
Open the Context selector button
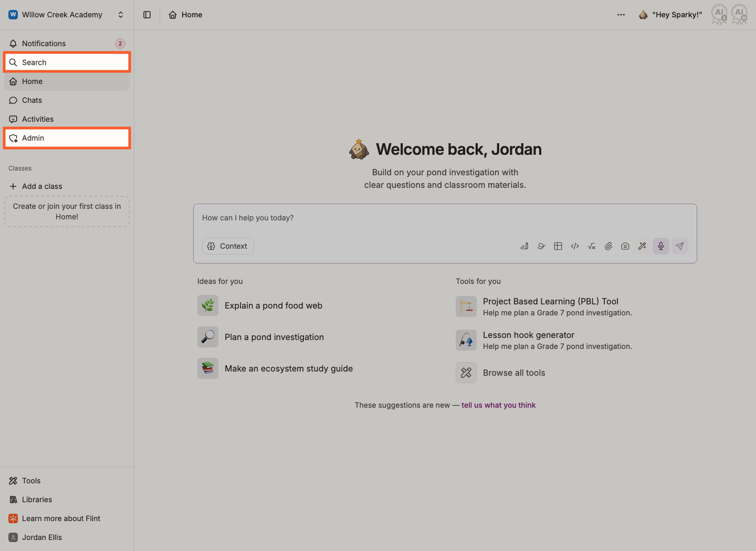(x=228, y=246)
